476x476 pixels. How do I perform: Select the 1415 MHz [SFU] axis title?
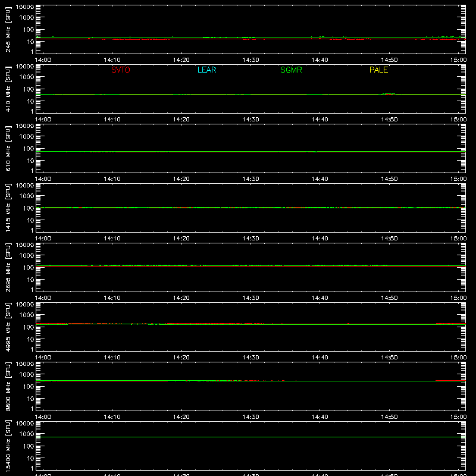[8, 208]
